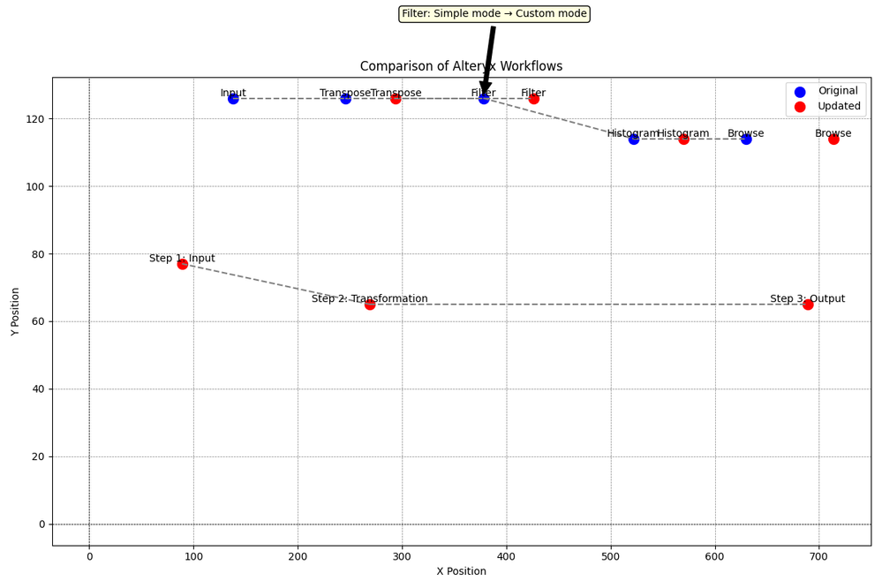
Task: Select the blue Transpose marker
Action: 345,99
